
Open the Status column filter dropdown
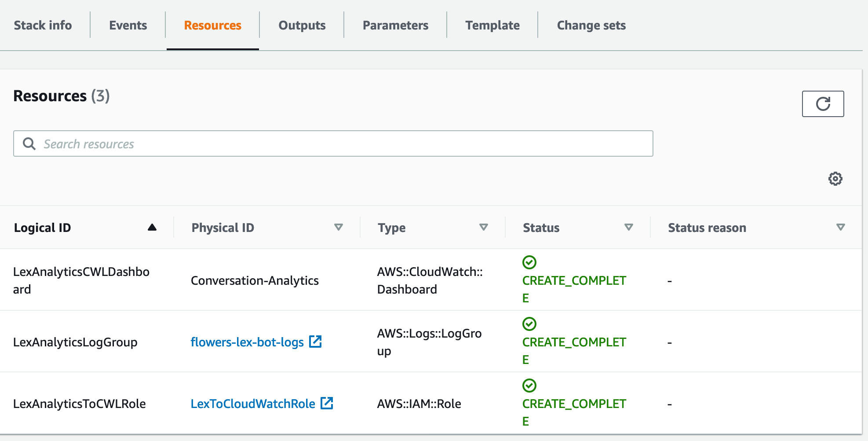click(629, 228)
